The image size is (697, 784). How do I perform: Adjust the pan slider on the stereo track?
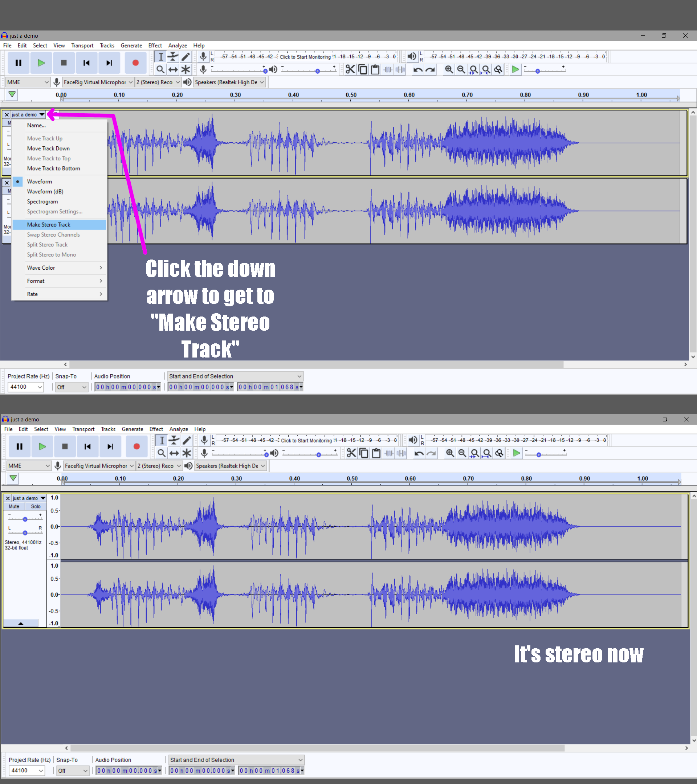tap(25, 532)
